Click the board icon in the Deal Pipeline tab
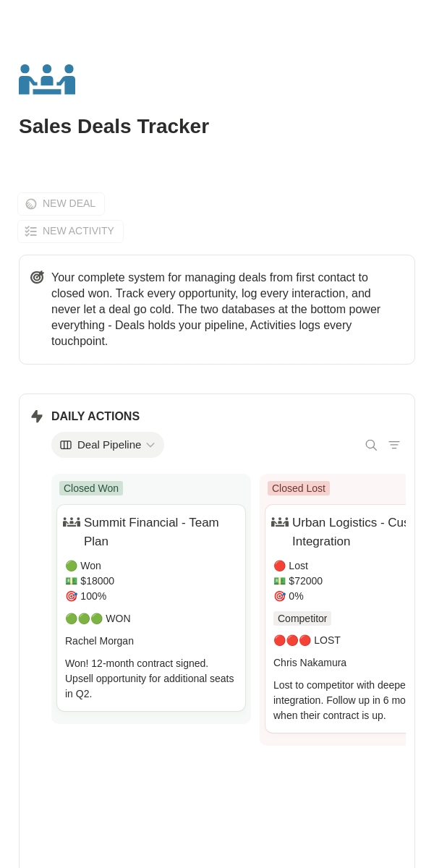The image size is (434, 868). (66, 445)
